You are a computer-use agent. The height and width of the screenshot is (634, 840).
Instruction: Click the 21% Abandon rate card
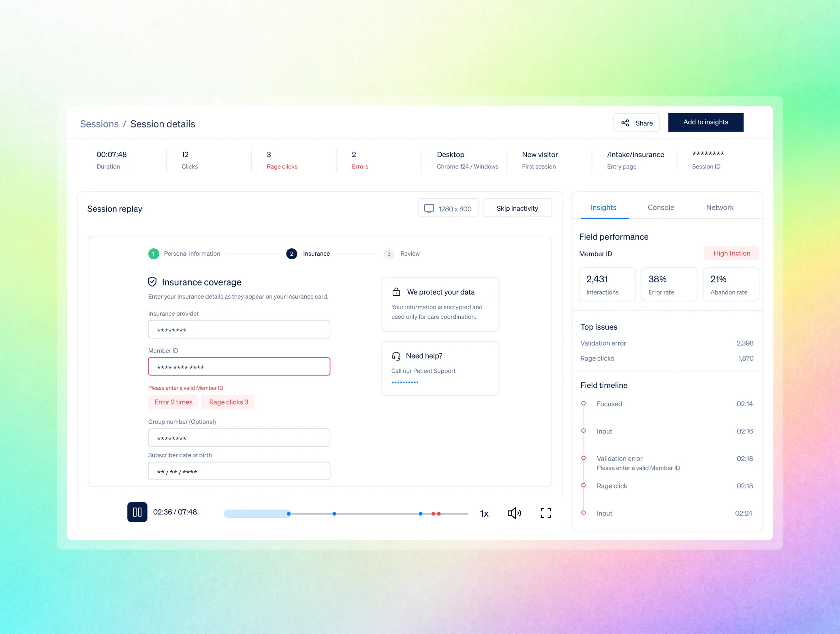pyautogui.click(x=731, y=284)
